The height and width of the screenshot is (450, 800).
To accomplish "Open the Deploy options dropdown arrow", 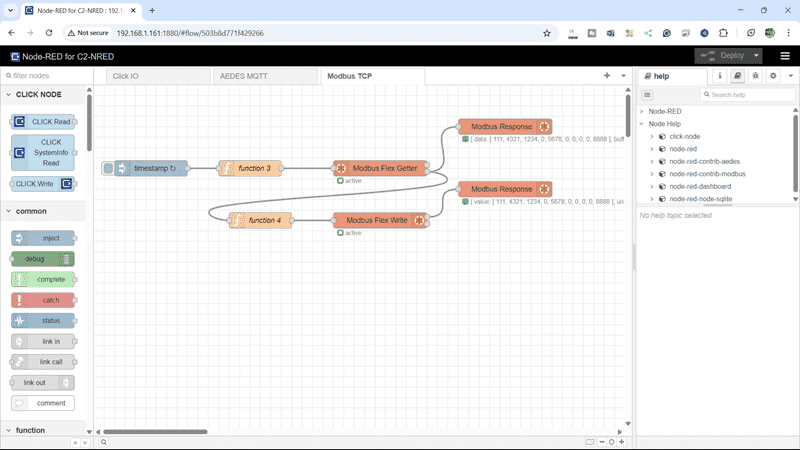I will pos(756,56).
